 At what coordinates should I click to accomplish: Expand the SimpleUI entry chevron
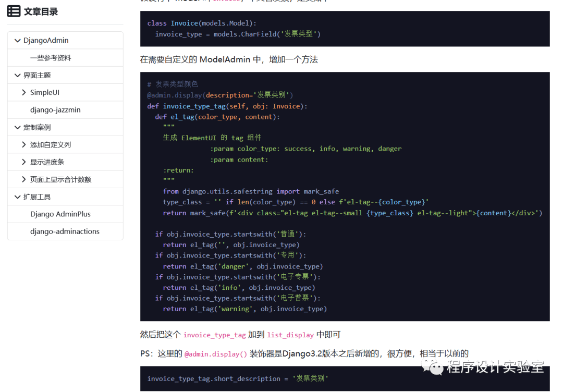25,92
